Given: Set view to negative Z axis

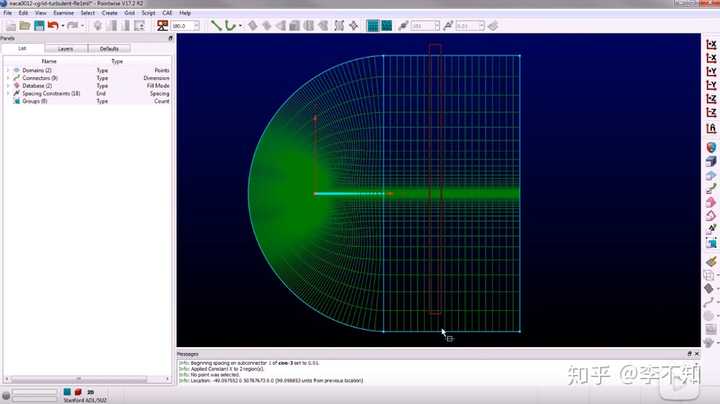Looking at the screenshot, I should coord(711,113).
